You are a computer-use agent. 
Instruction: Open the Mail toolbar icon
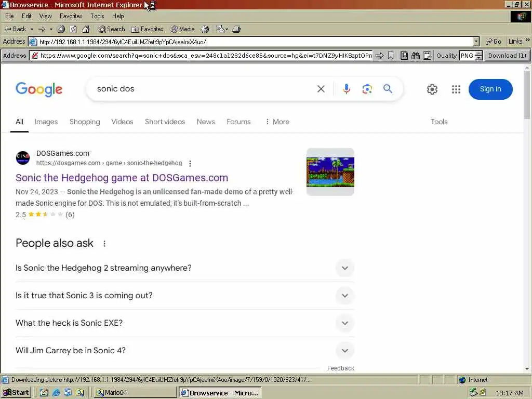pyautogui.click(x=222, y=29)
